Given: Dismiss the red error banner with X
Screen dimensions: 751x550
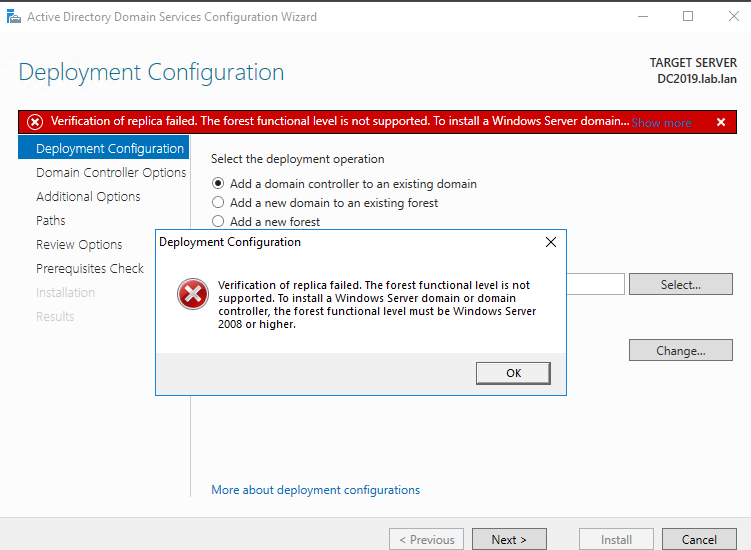Looking at the screenshot, I should pos(721,122).
